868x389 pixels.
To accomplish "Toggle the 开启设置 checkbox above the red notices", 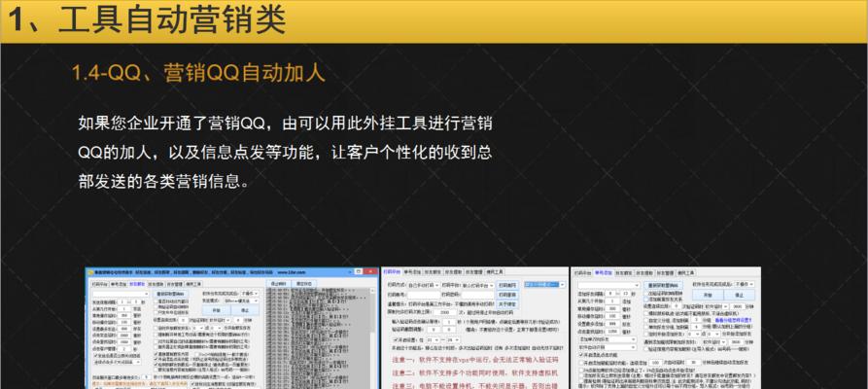I will coord(396,339).
